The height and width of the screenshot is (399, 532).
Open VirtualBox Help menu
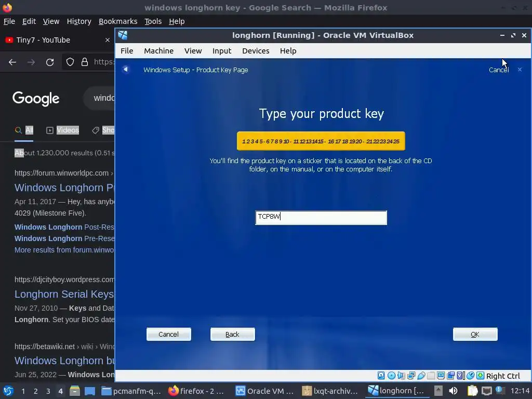(288, 51)
